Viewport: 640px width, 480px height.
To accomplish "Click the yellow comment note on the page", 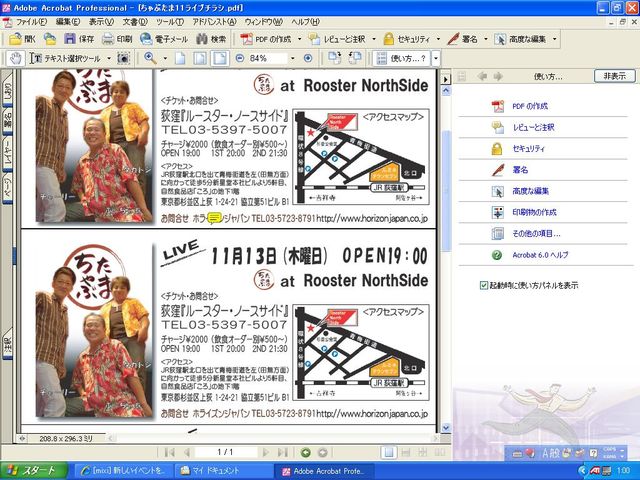I will click(x=215, y=218).
